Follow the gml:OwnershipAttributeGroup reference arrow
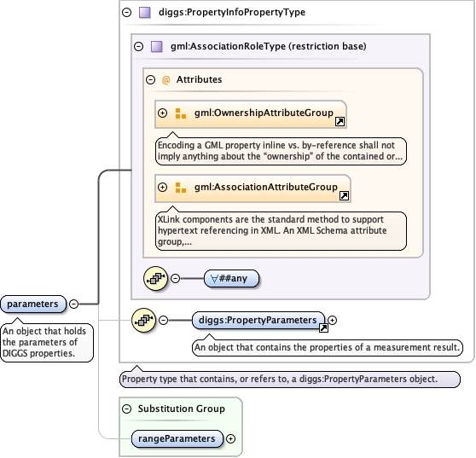This screenshot has height=458, width=476. click(x=340, y=122)
